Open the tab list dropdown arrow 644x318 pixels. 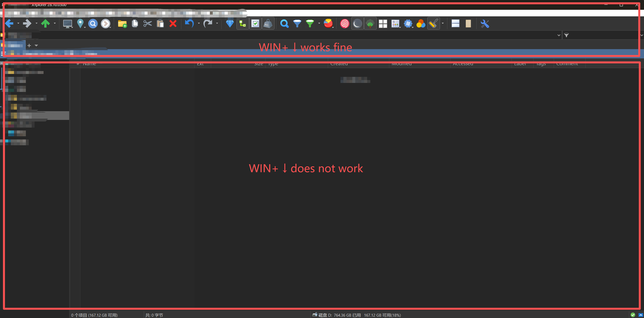click(x=36, y=45)
